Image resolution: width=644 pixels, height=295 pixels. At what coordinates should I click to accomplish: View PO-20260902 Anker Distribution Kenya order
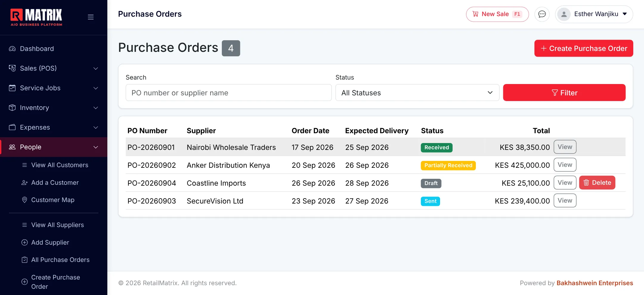tap(565, 165)
